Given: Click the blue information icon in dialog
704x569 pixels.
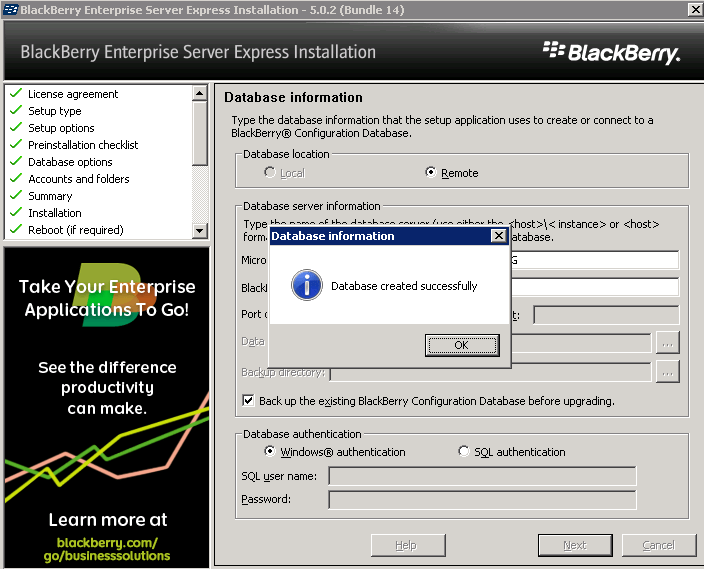Looking at the screenshot, I should [306, 286].
